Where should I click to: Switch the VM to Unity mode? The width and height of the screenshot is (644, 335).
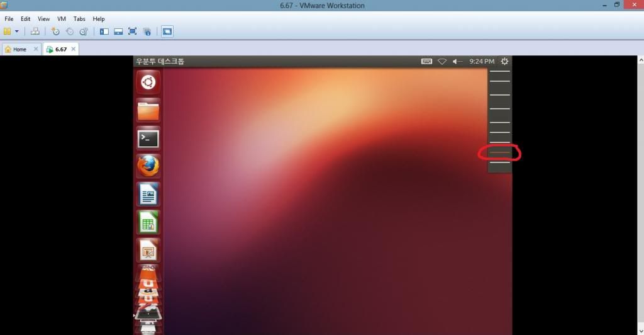[x=147, y=31]
